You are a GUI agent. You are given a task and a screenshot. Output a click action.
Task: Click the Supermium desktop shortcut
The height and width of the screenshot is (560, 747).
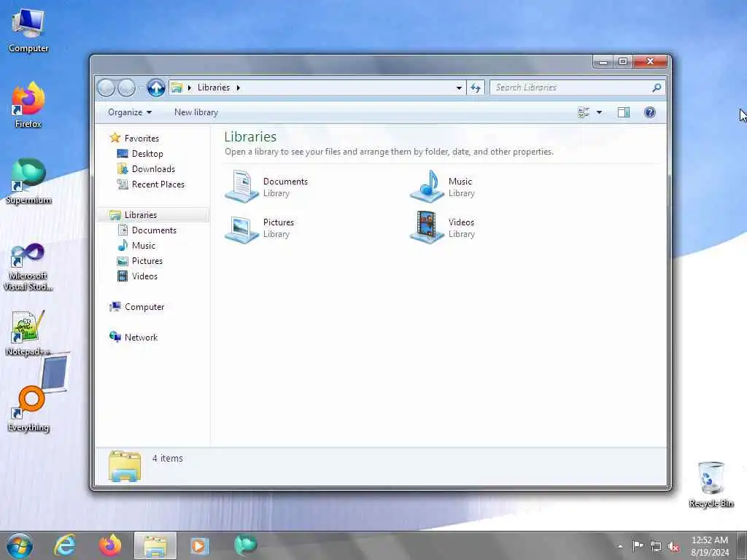tap(28, 181)
